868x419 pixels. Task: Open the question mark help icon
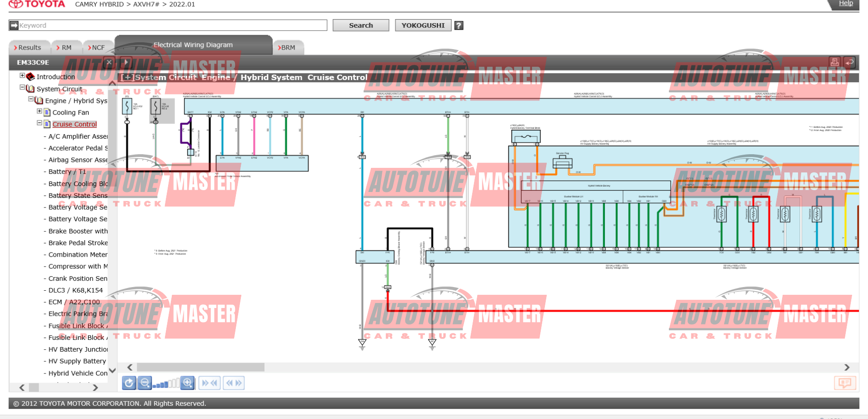(x=459, y=25)
